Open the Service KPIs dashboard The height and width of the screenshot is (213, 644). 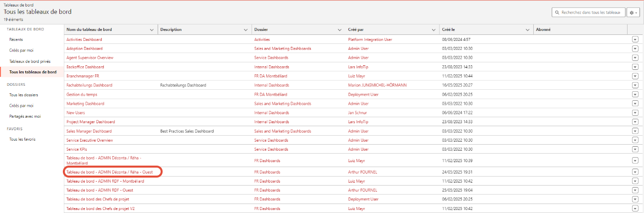77,150
